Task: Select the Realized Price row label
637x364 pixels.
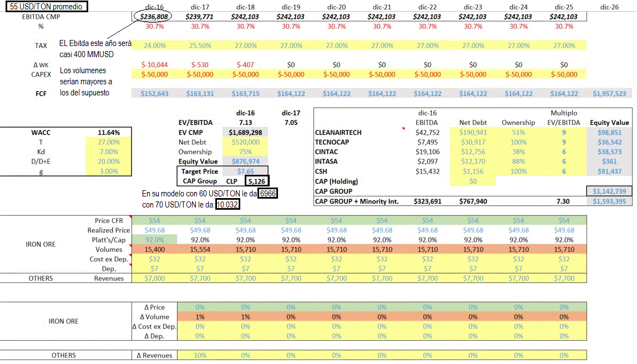Action: coord(108,230)
